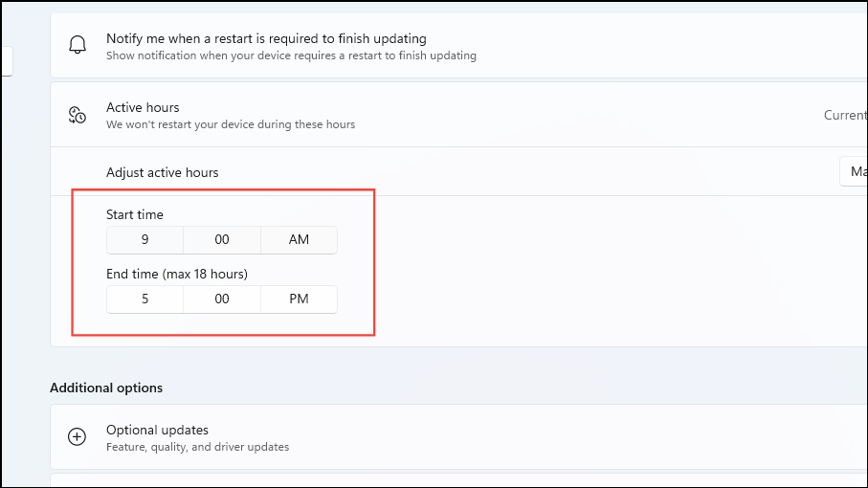The image size is (868, 488).
Task: Select the End time hour field showing 5
Action: [x=145, y=299]
